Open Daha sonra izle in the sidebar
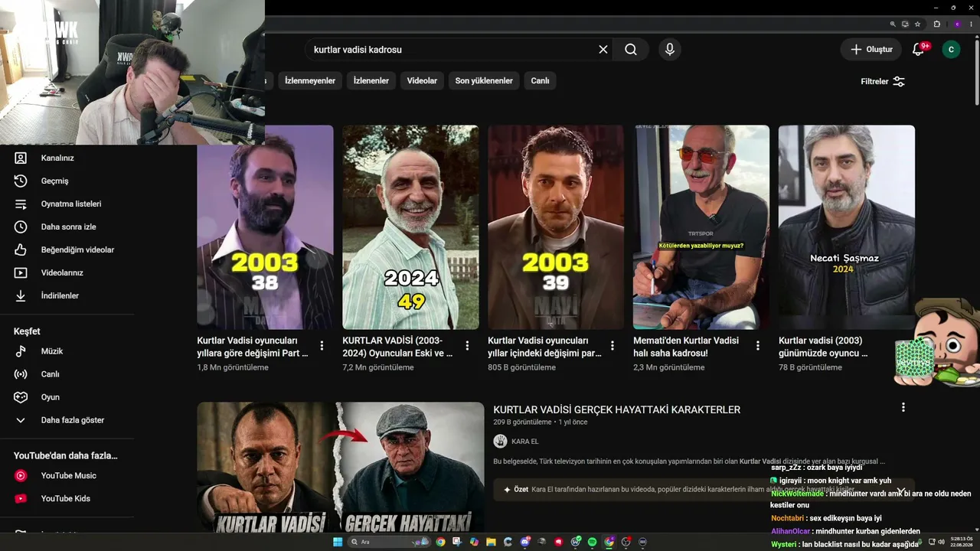The height and width of the screenshot is (551, 980). pos(67,227)
